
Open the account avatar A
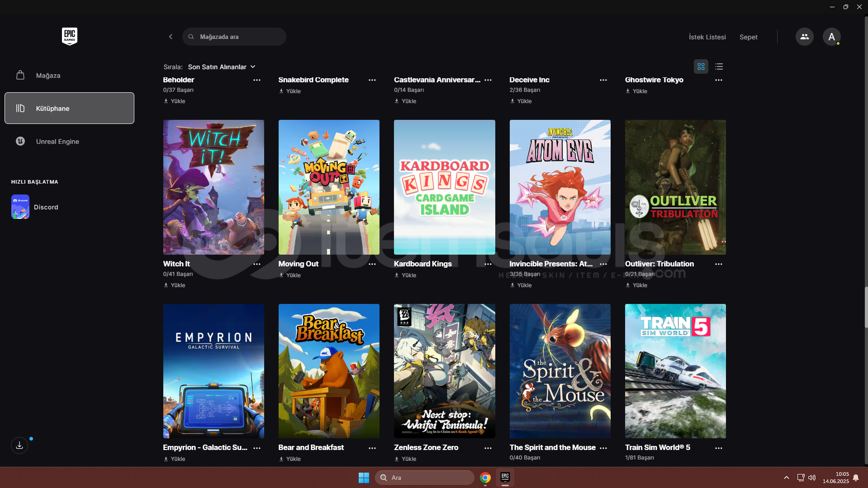tap(831, 37)
